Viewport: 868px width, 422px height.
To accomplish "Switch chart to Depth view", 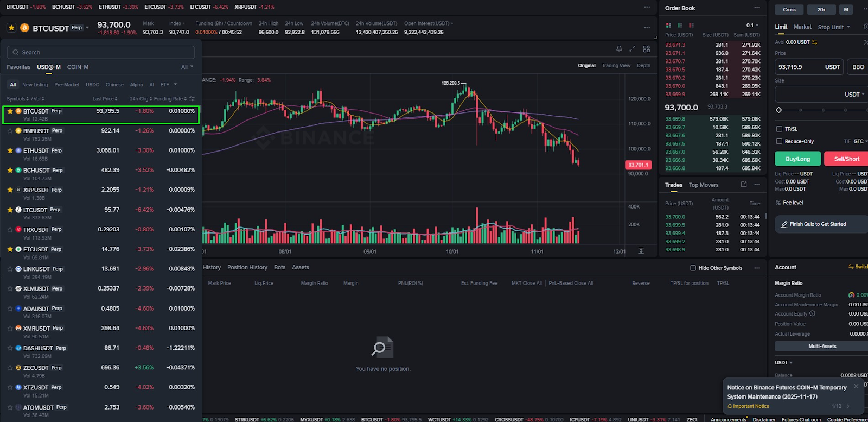I will 643,65.
